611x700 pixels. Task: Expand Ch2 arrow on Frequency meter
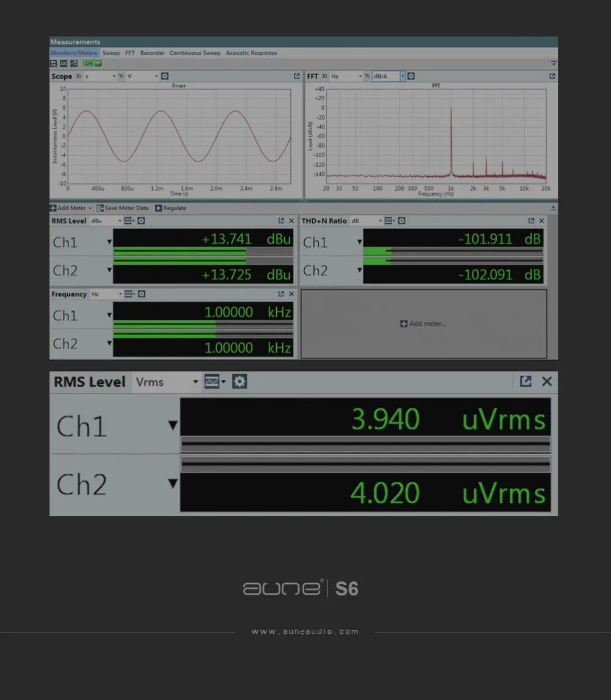pos(109,344)
